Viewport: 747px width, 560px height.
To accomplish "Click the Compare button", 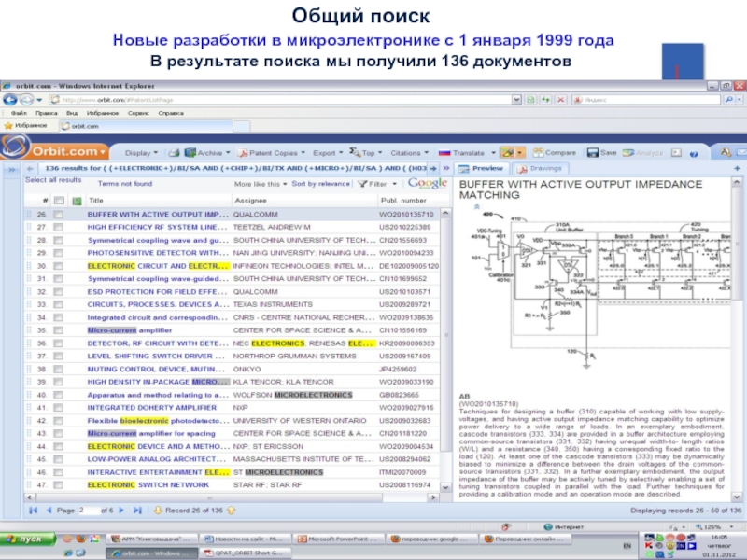I will [554, 153].
